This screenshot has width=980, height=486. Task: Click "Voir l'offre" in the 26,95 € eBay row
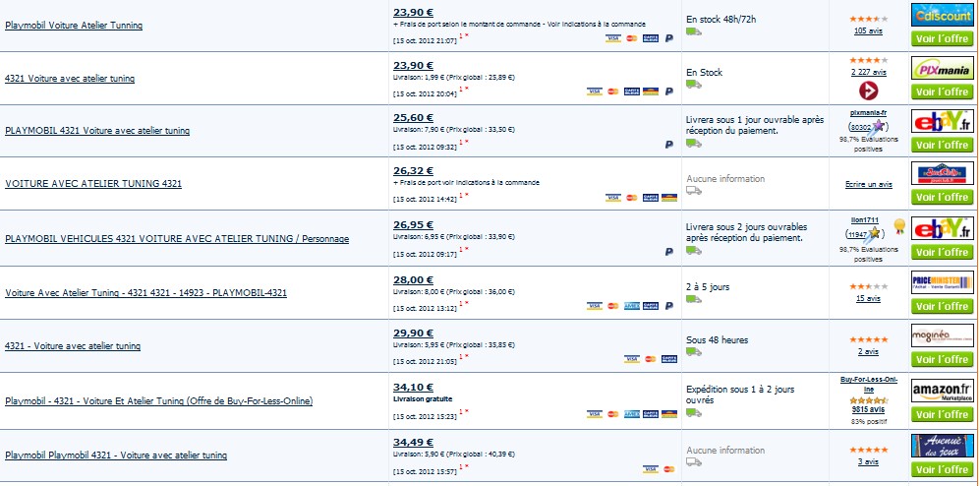tap(942, 252)
